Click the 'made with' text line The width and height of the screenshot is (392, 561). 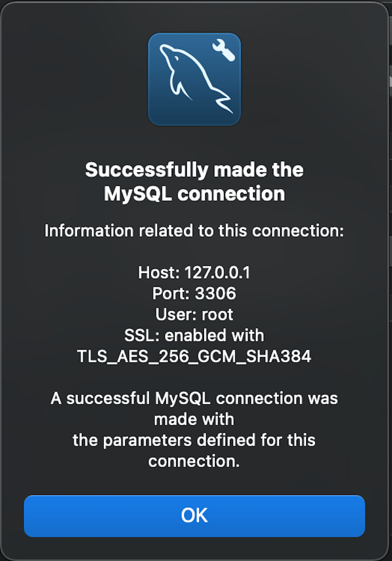click(x=194, y=419)
